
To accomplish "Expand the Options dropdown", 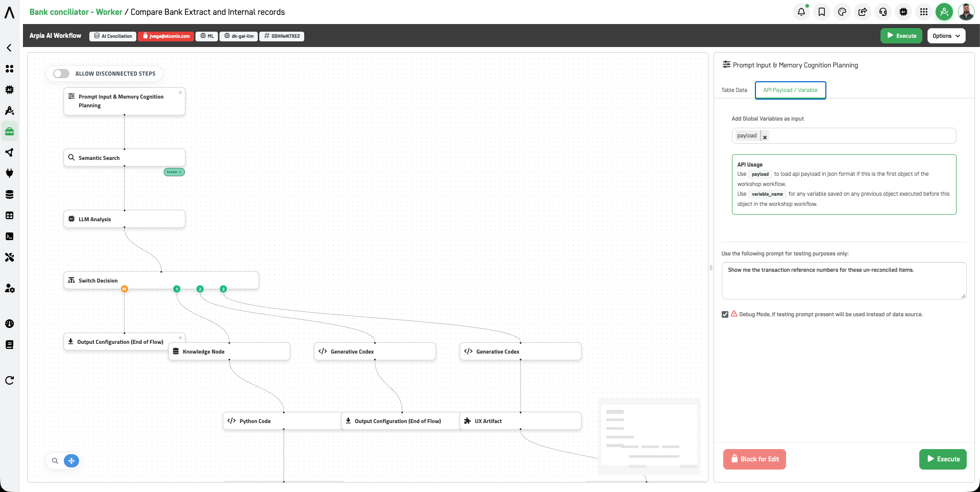I will (946, 36).
